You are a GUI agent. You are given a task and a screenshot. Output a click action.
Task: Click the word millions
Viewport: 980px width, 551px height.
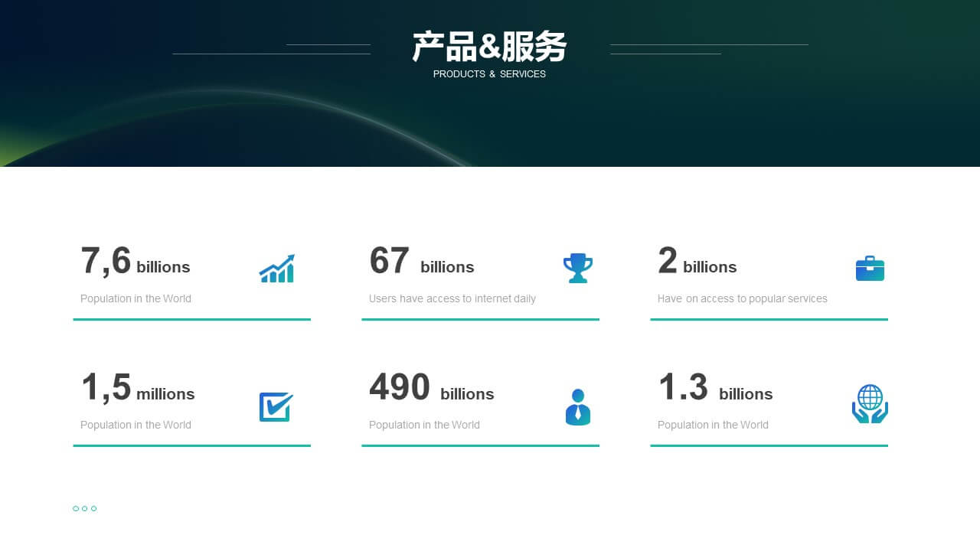(165, 394)
